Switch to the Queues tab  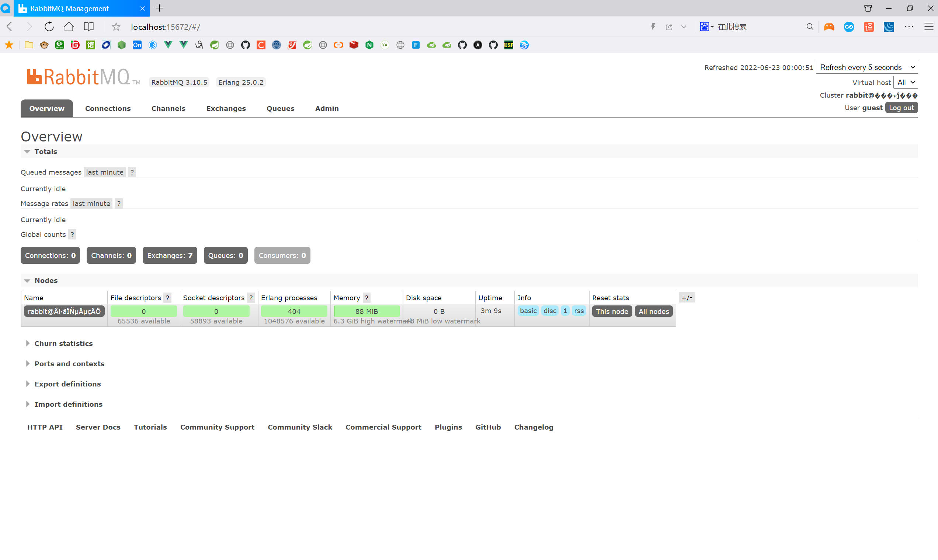pos(280,109)
